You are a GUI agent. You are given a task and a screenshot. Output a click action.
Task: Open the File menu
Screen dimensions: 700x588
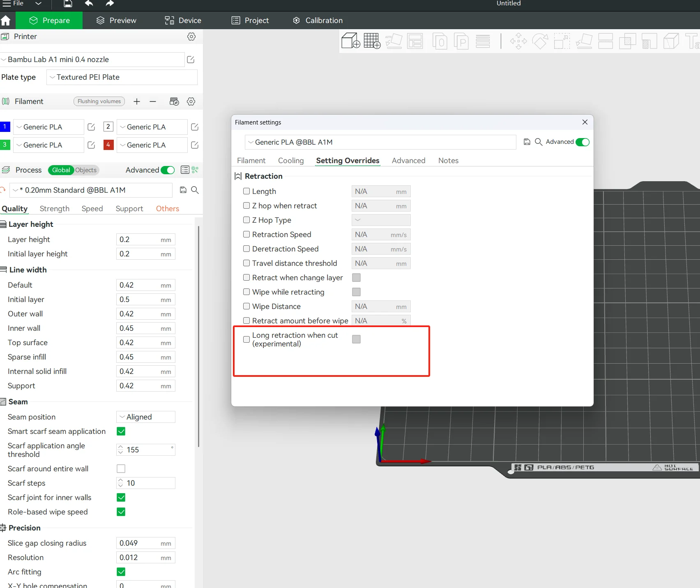[x=13, y=4]
